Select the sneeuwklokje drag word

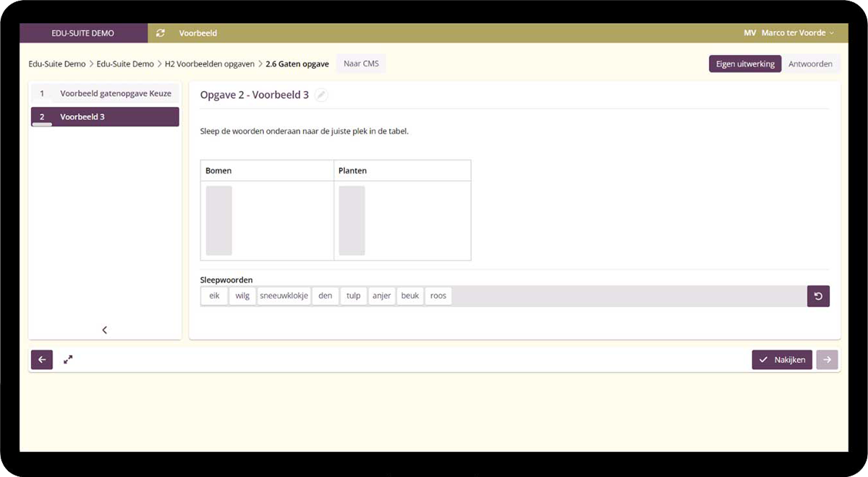(284, 296)
